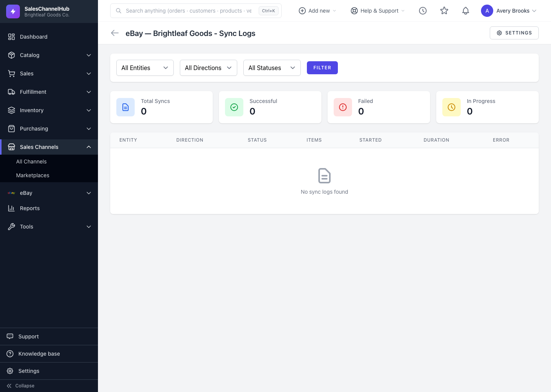Open favorites star icon
This screenshot has height=392, width=551.
(444, 11)
